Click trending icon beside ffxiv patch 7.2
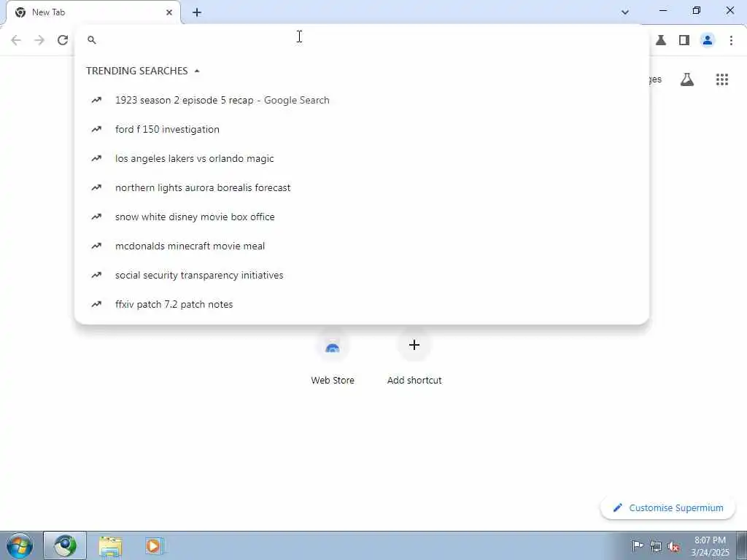The width and height of the screenshot is (747, 560). point(96,304)
